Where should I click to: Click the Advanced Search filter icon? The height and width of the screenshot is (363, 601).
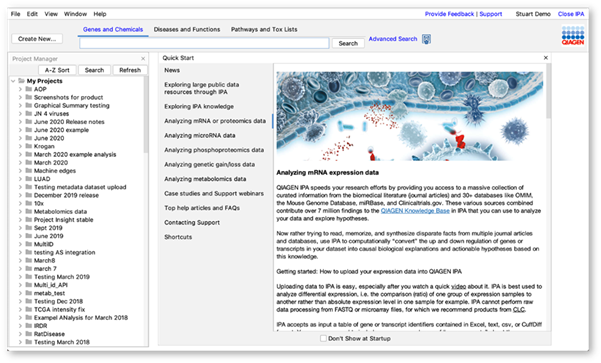tap(426, 39)
